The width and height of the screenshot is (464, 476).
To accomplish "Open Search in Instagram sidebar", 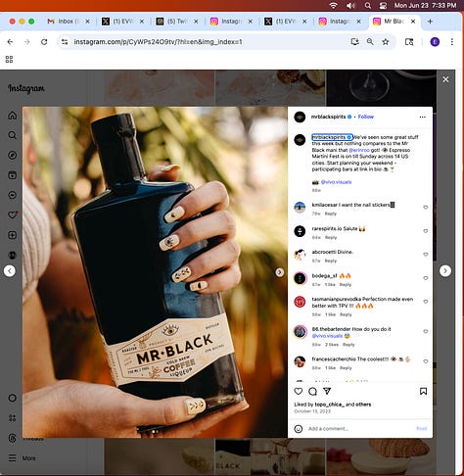I will click(x=13, y=135).
